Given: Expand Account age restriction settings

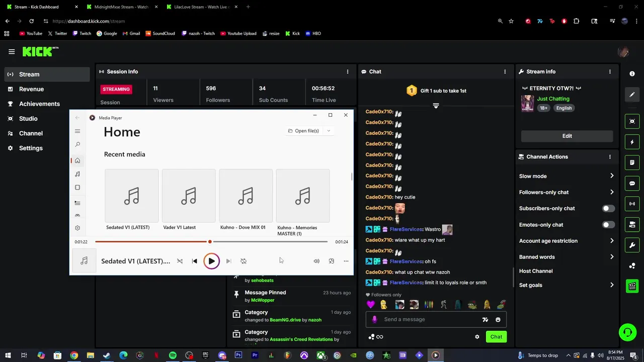Looking at the screenshot, I should point(612,241).
